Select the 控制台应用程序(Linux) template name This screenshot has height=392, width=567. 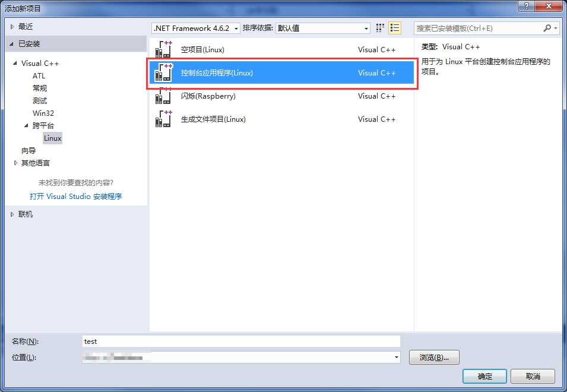[x=217, y=72]
